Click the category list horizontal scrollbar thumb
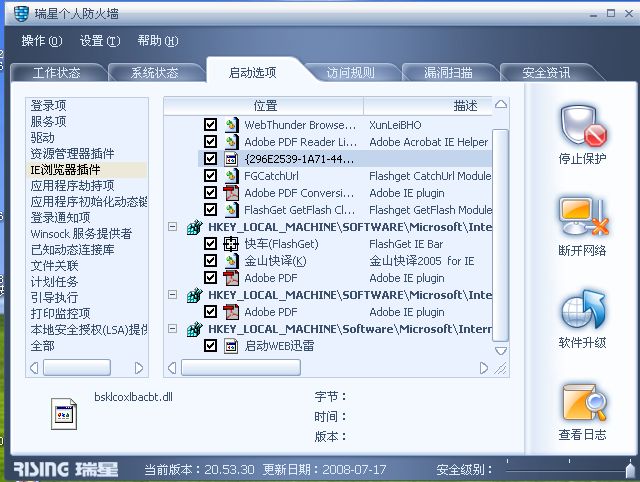The width and height of the screenshot is (640, 482). tap(77, 368)
